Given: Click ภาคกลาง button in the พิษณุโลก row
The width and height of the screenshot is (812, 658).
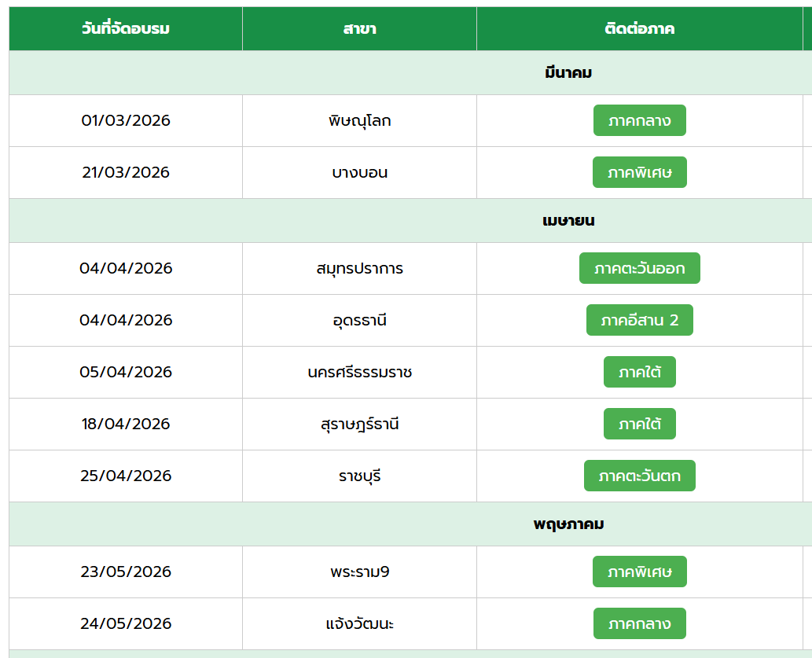Looking at the screenshot, I should pyautogui.click(x=639, y=120).
